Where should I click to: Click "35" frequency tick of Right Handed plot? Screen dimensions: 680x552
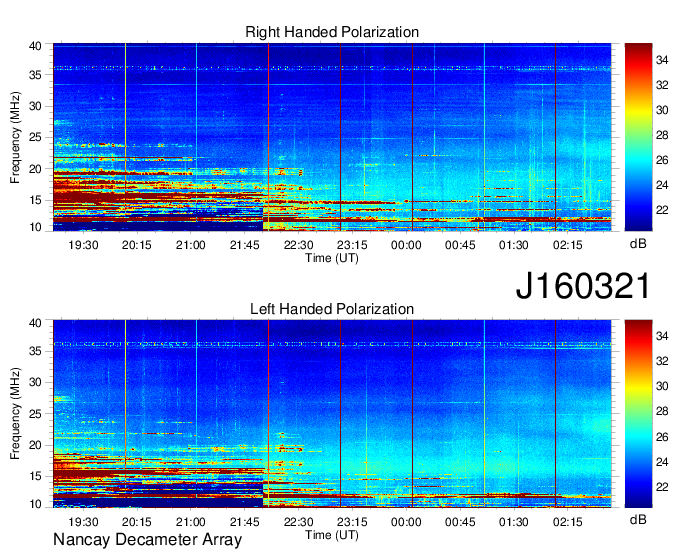35,75
